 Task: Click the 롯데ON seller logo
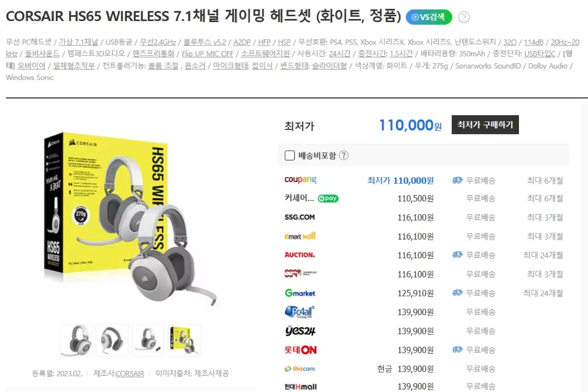tap(300, 350)
